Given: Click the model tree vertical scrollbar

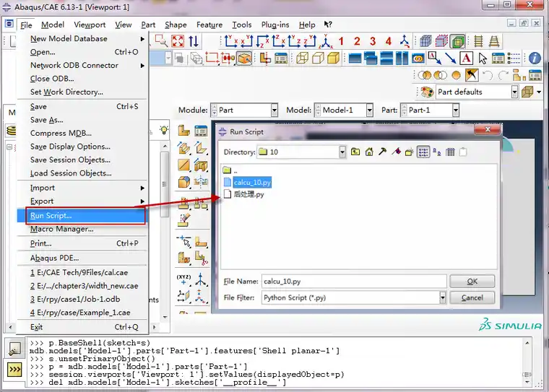Looking at the screenshot, I should click(165, 185).
